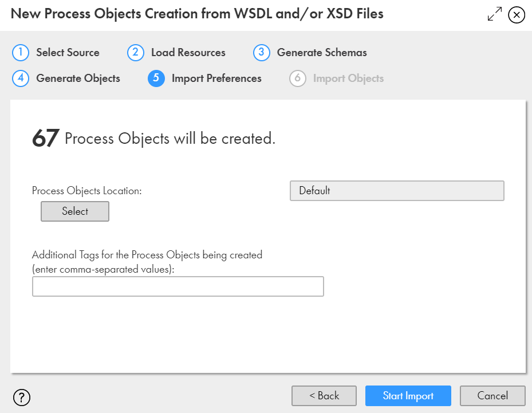Click Select button for objects location
532x413 pixels.
[75, 211]
